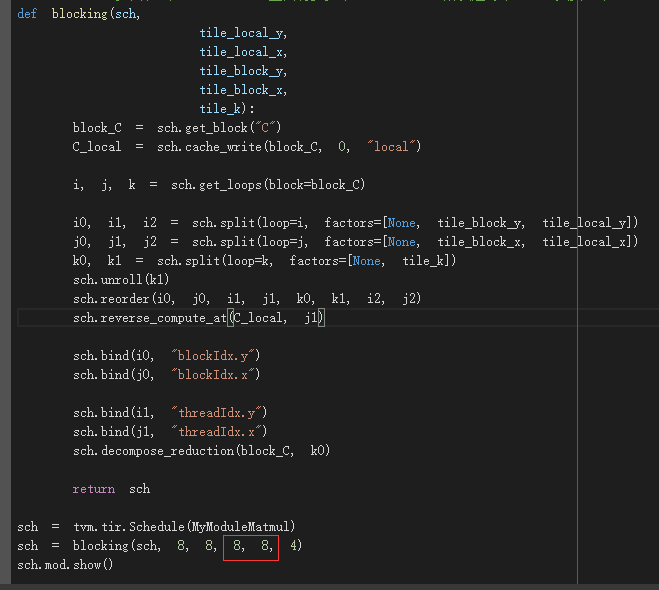This screenshot has height=590, width=659.
Task: Click the tile_k): parameter line
Action: point(227,109)
